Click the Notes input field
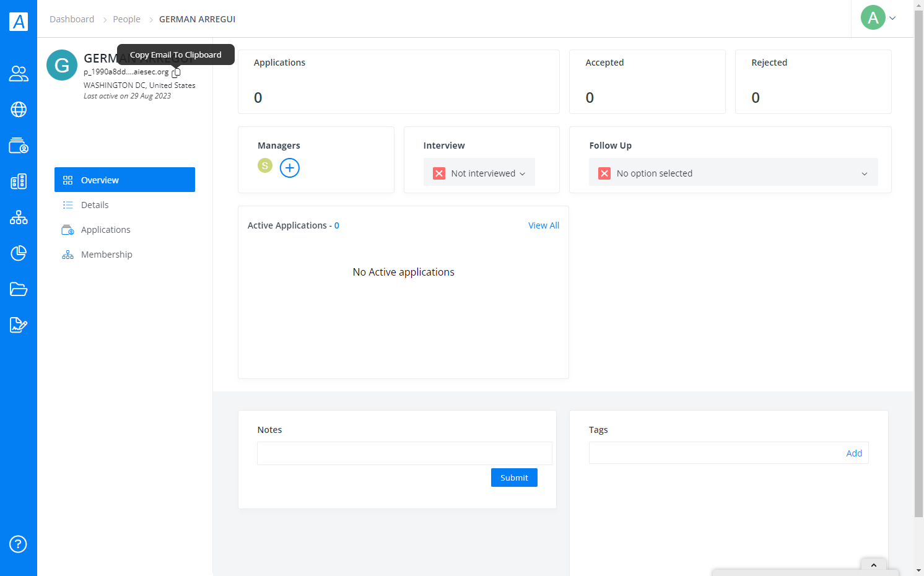This screenshot has width=924, height=576. point(404,453)
